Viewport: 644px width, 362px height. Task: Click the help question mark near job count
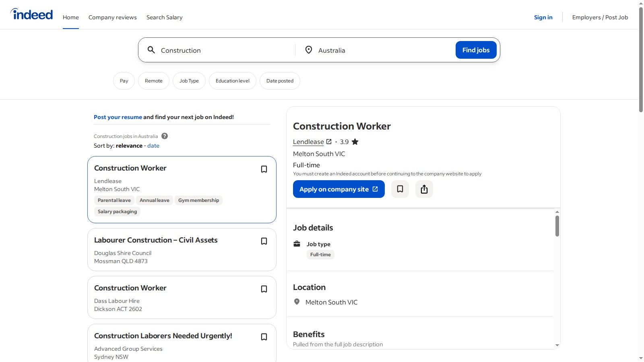pos(165,136)
